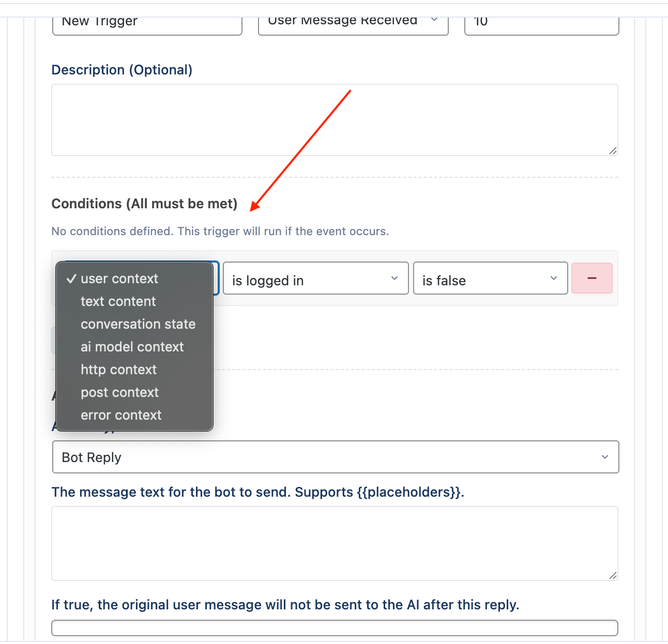
Task: Focus the Description (Optional) textarea
Action: click(335, 120)
